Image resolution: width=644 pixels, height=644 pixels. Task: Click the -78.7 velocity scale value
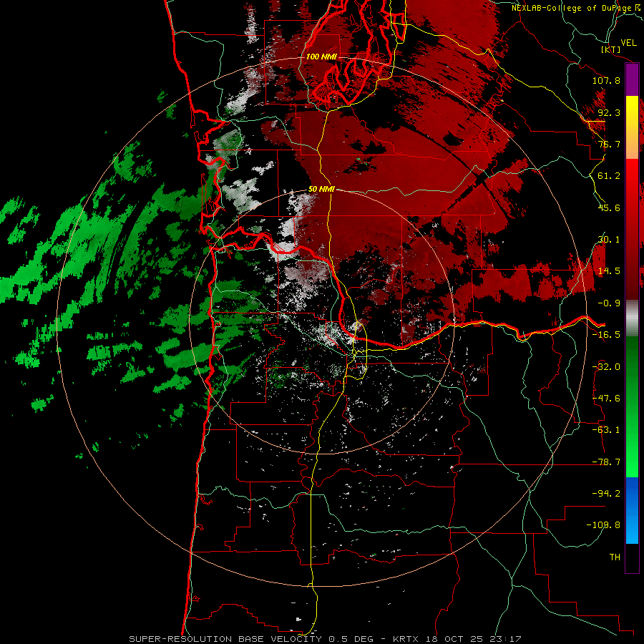pos(606,462)
